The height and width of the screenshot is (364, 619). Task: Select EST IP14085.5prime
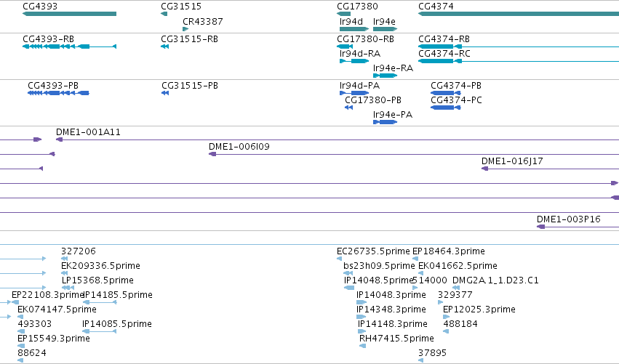(117, 324)
